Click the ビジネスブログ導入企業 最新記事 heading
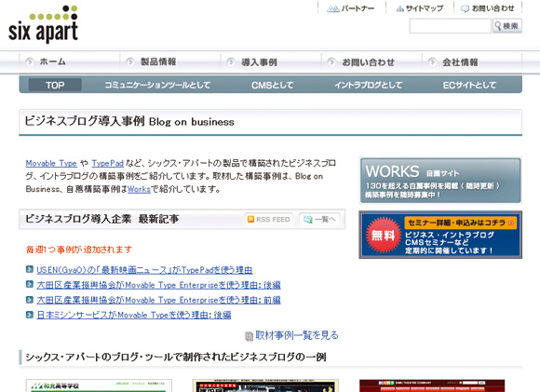540x392 pixels. [x=101, y=219]
